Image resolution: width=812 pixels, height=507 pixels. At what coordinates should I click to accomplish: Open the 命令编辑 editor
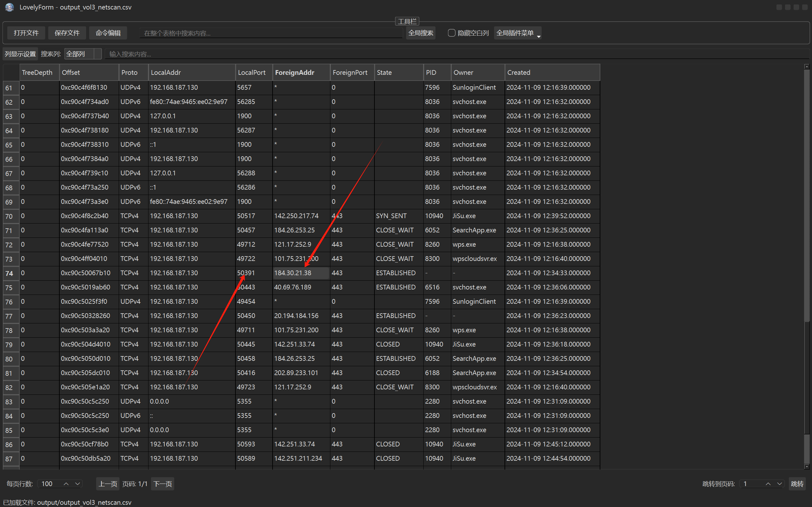coord(108,33)
